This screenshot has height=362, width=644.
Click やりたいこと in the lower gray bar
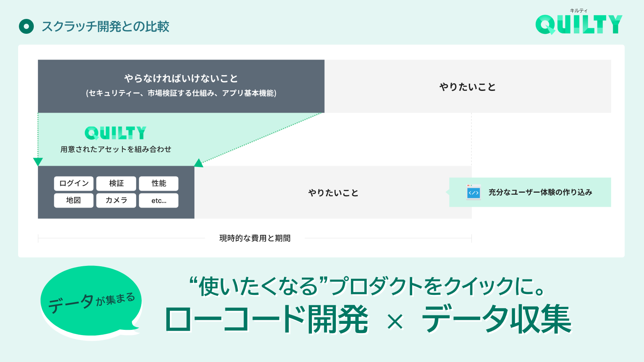coord(333,193)
